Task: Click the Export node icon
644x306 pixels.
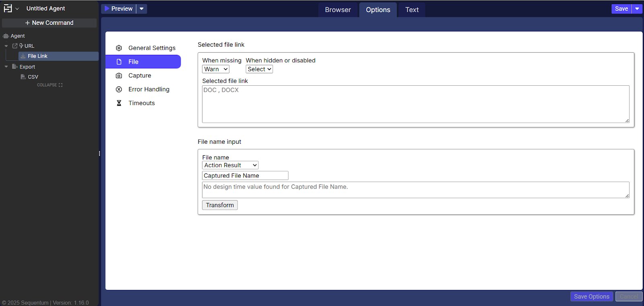Action: [15, 66]
